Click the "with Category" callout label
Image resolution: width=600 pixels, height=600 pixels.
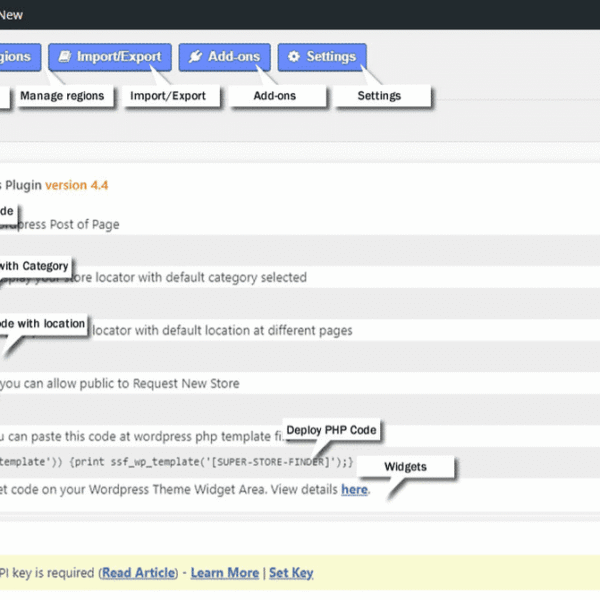[34, 266]
